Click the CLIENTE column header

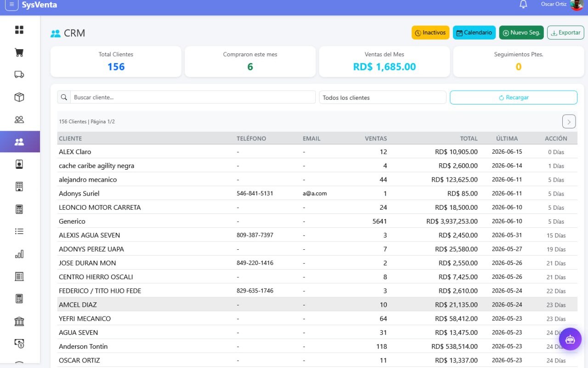click(70, 138)
